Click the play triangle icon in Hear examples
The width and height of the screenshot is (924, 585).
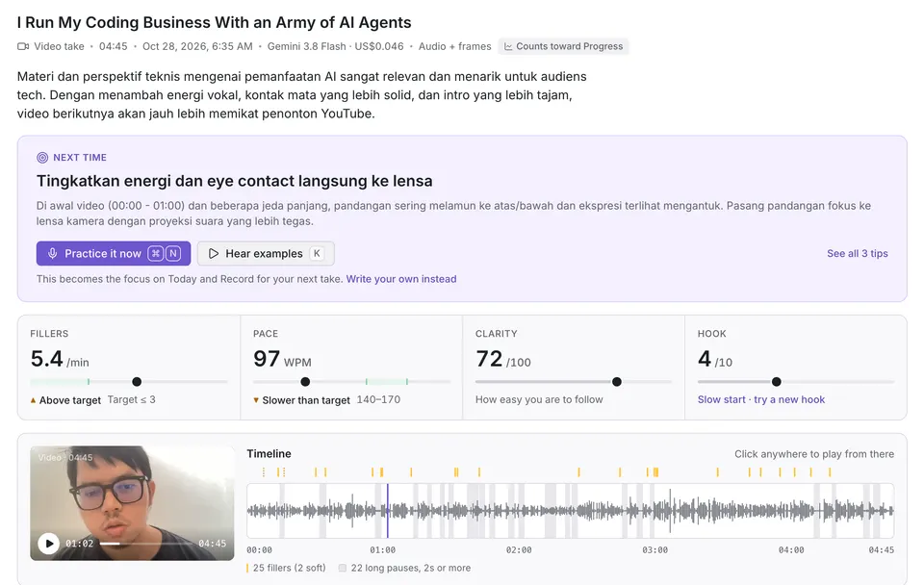214,253
